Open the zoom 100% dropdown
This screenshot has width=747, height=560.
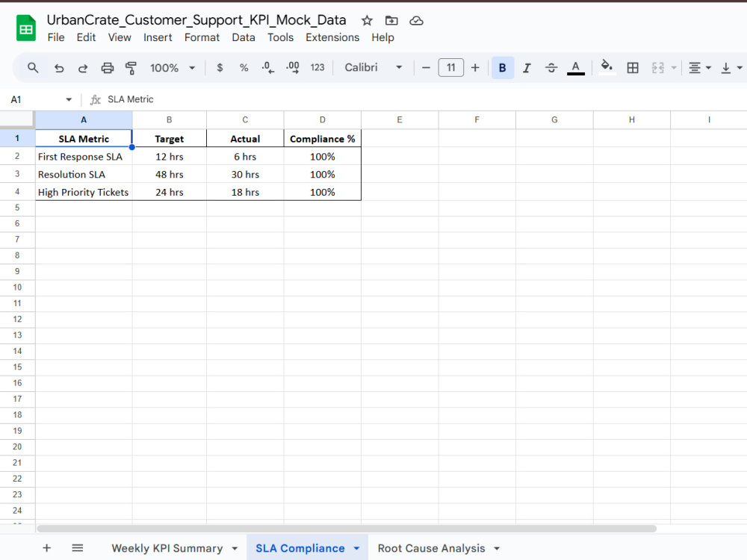click(173, 68)
